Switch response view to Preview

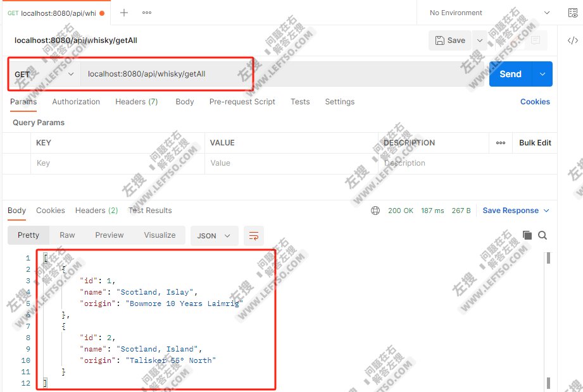coord(110,235)
